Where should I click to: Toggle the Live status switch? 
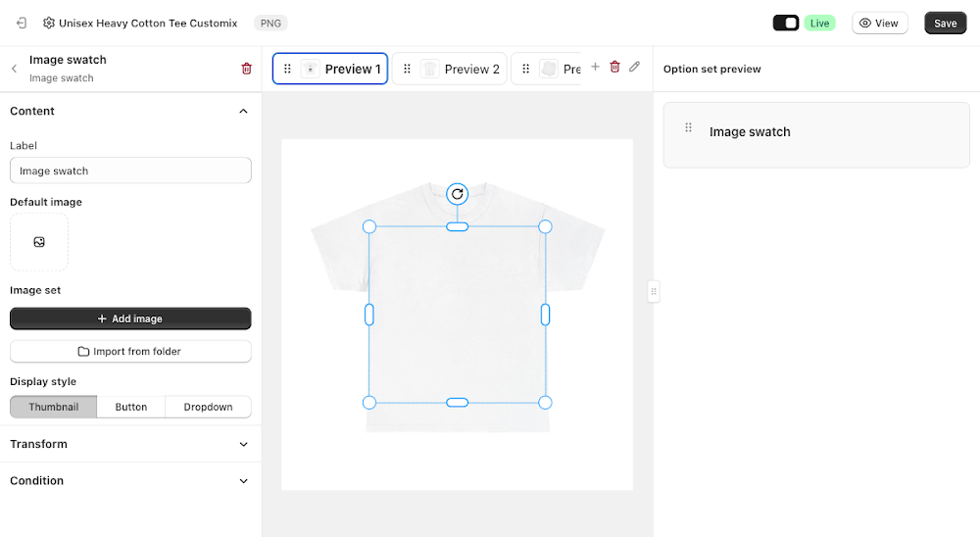(786, 24)
